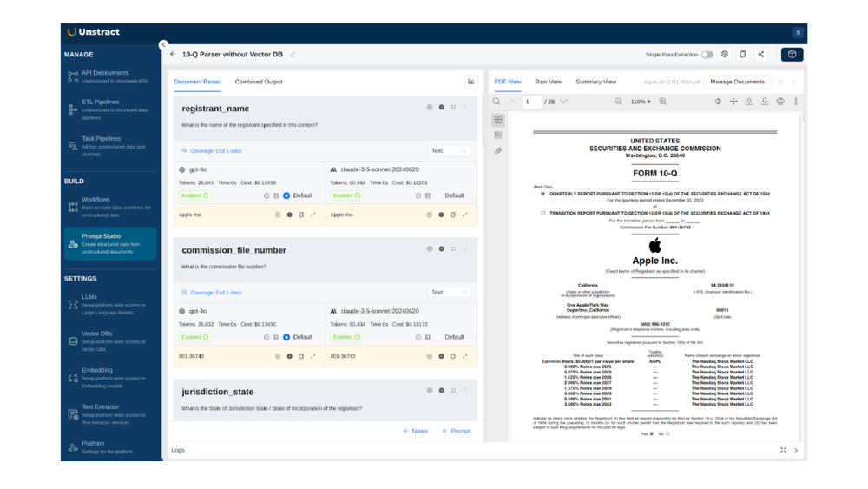The image size is (868, 489).
Task: Open the attachments paperclip in the PDF sidebar
Action: [x=498, y=150]
